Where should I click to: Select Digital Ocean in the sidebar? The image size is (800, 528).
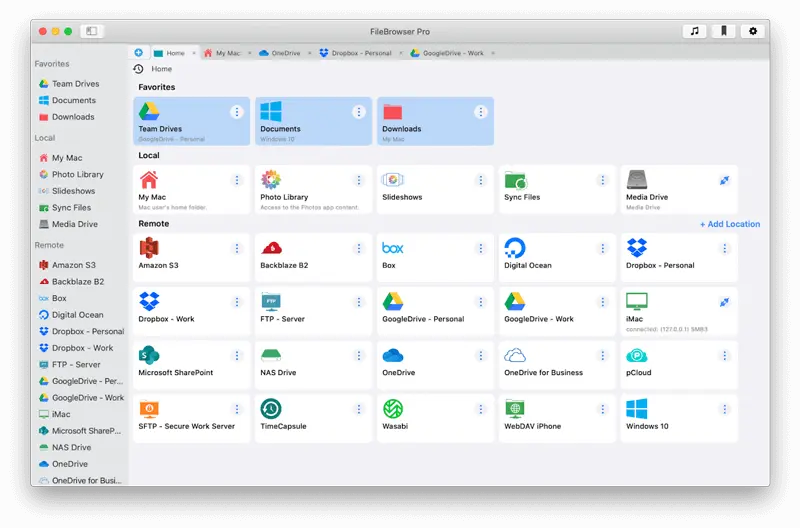tap(80, 315)
